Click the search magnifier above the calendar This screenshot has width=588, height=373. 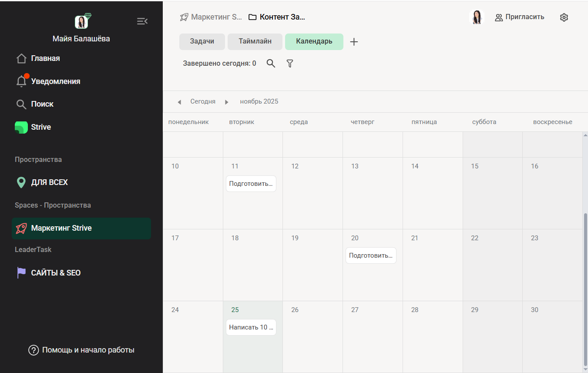pos(271,64)
